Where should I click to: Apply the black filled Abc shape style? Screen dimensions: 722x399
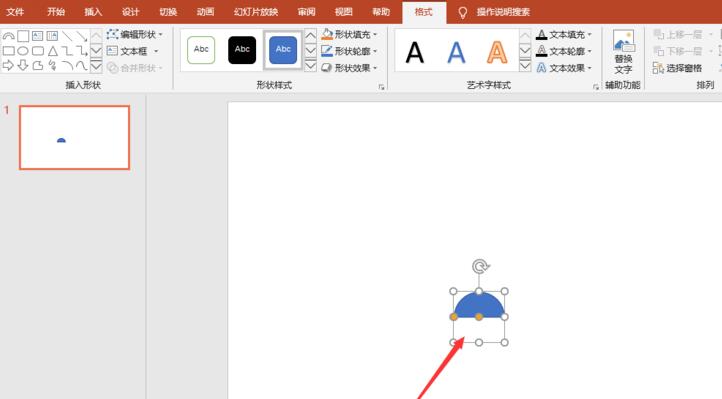tap(242, 50)
